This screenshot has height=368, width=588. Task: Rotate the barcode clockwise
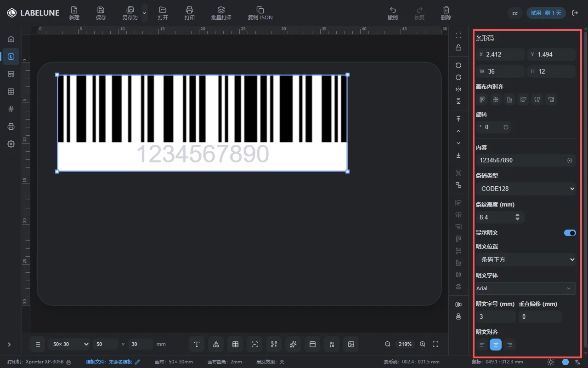tap(458, 77)
